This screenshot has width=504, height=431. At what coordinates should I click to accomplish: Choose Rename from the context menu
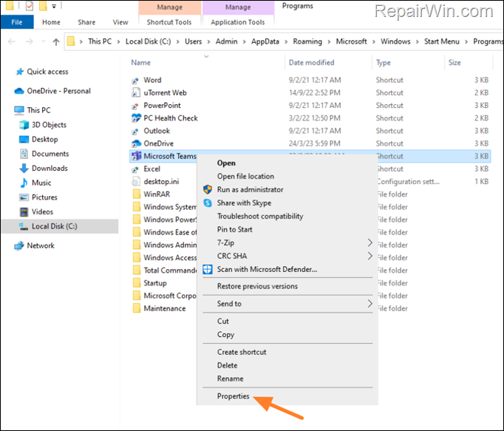coord(230,379)
